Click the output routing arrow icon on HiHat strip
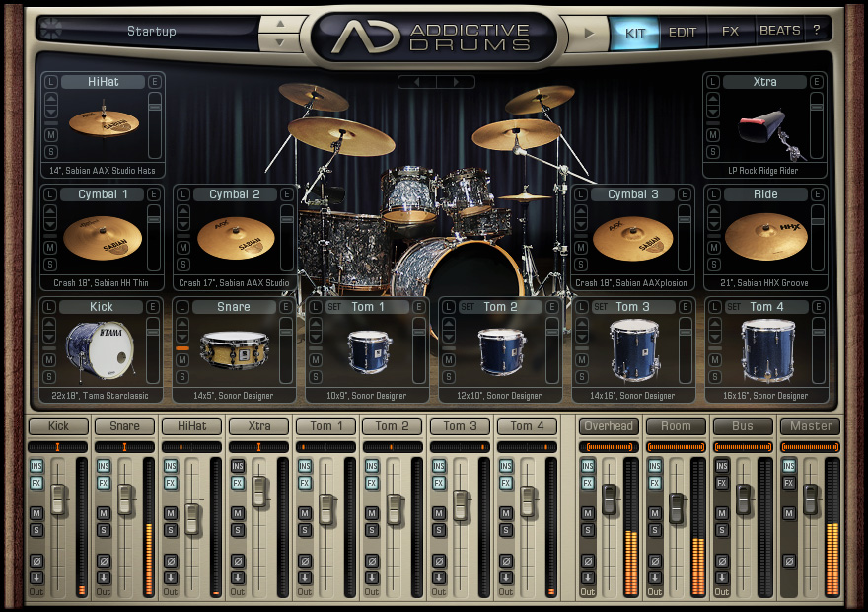The width and height of the screenshot is (868, 612). tap(170, 577)
